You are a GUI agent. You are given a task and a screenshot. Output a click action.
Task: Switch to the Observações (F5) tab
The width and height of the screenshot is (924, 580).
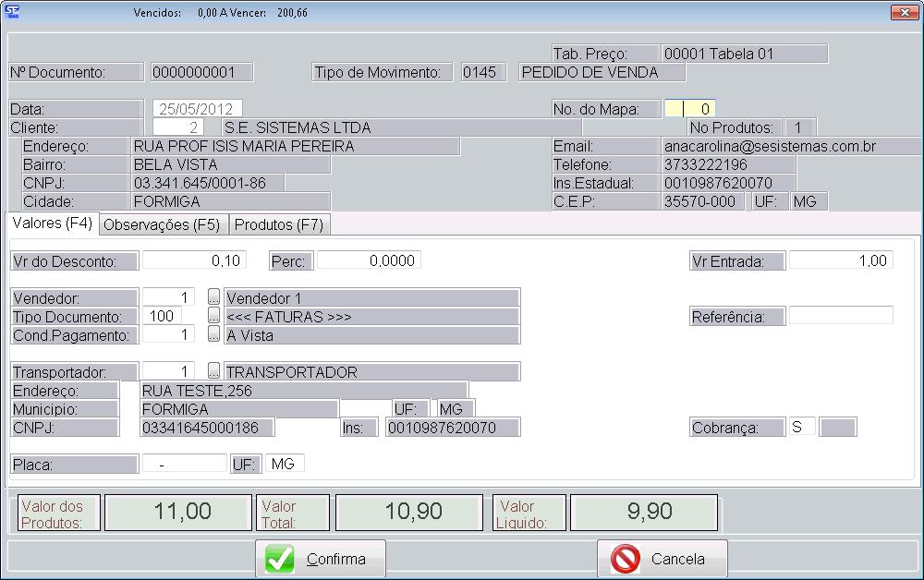tap(161, 224)
